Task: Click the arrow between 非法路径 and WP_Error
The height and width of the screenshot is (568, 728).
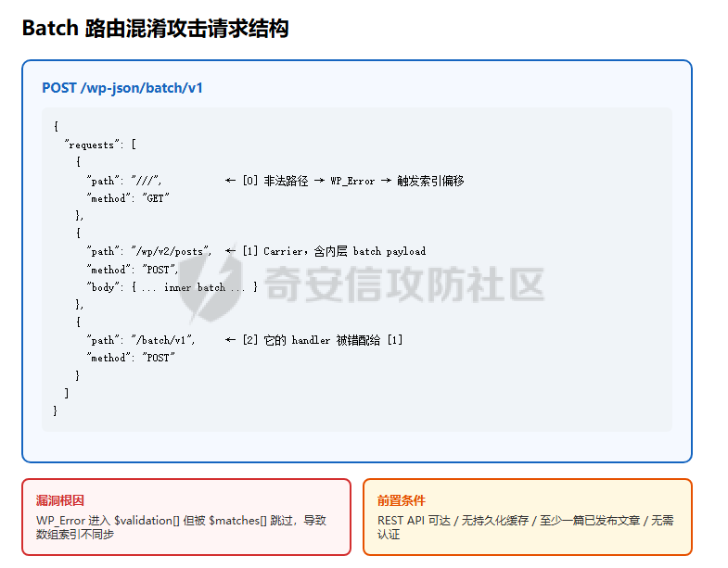Action: coord(319,181)
